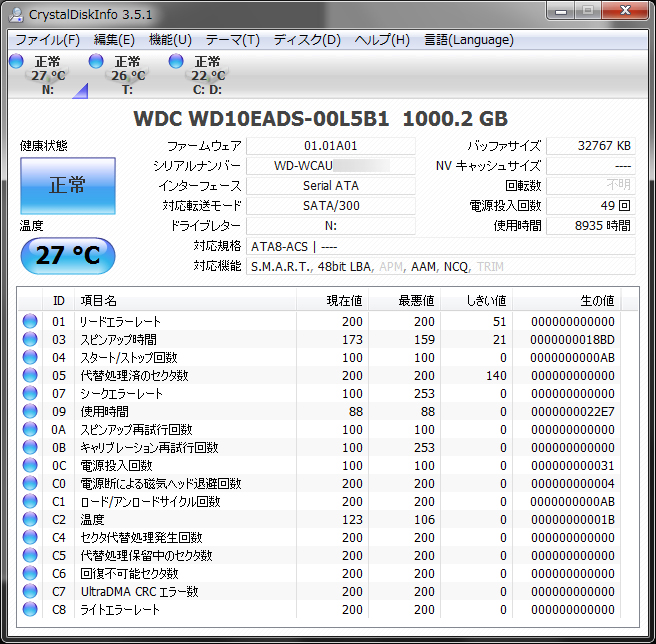
Task: Click status orb for 回復不可能セクタ数 row
Action: coord(30,573)
